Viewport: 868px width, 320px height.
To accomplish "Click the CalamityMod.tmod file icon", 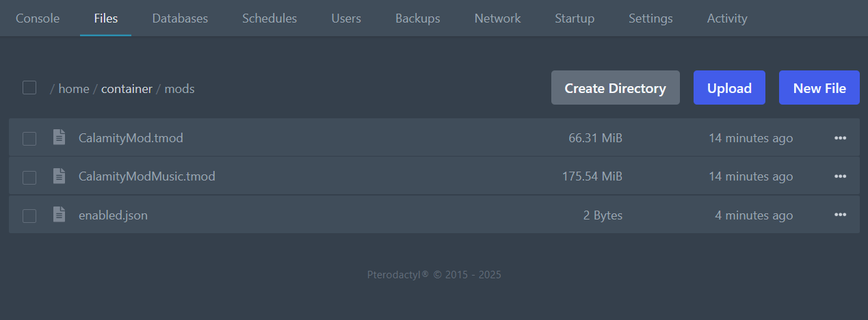I will pos(60,137).
